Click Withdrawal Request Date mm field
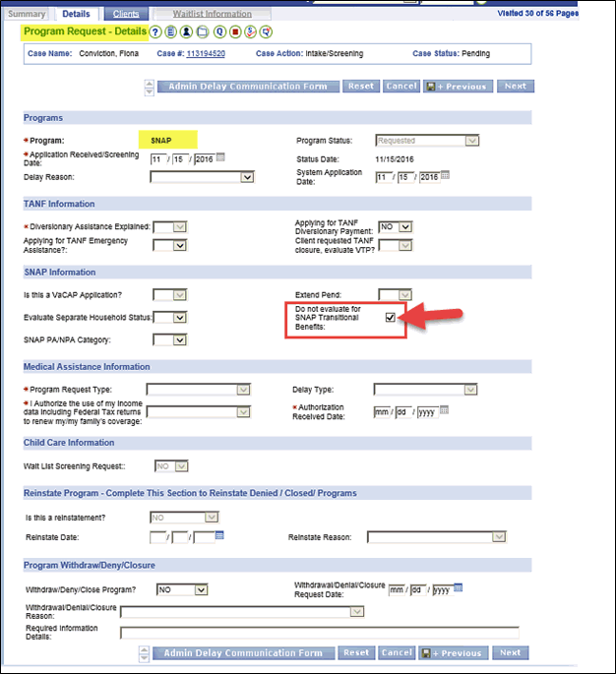Image resolution: width=616 pixels, height=674 pixels. [x=397, y=589]
